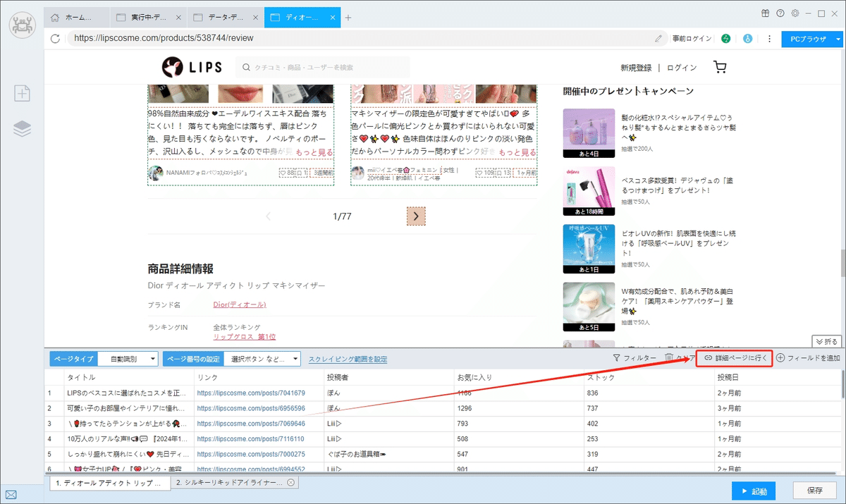The width and height of the screenshot is (846, 504).
Task: Open the help question mark icon
Action: pos(780,13)
